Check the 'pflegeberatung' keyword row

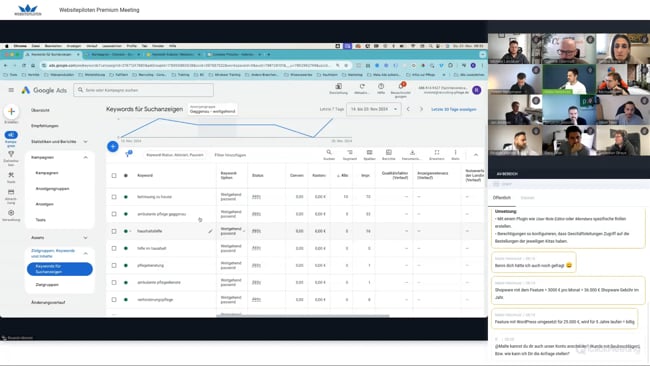(x=114, y=265)
